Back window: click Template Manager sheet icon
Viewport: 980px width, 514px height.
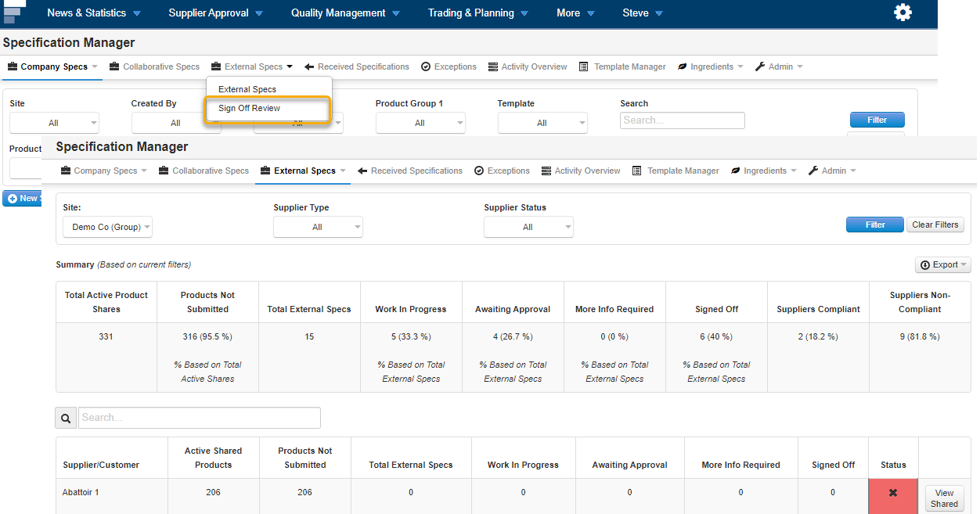coord(584,66)
